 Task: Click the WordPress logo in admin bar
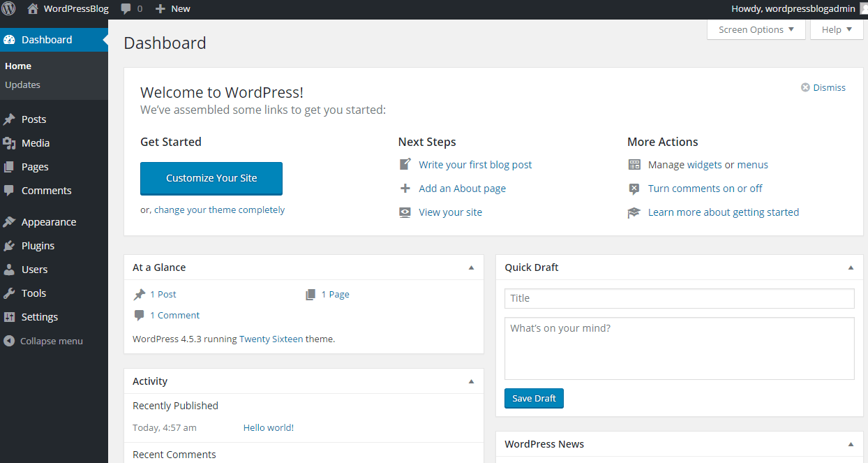coord(9,8)
